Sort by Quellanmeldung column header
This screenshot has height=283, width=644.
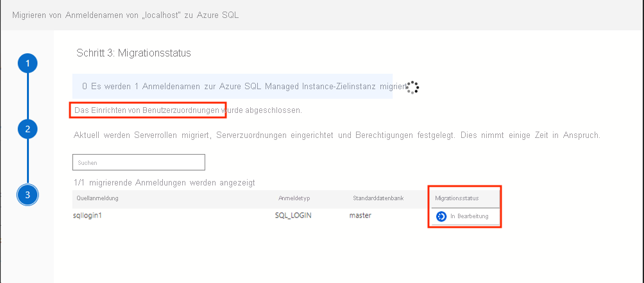coord(97,198)
